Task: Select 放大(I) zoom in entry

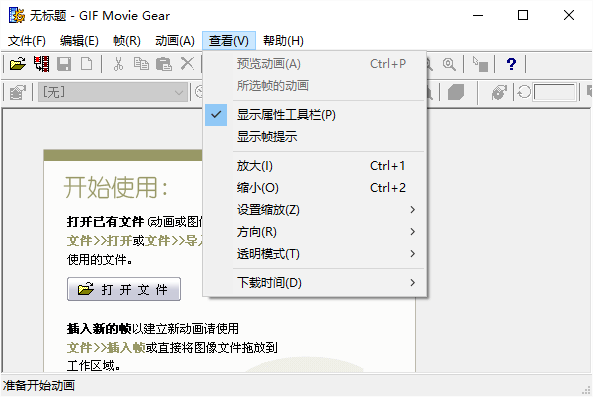Action: click(x=315, y=166)
